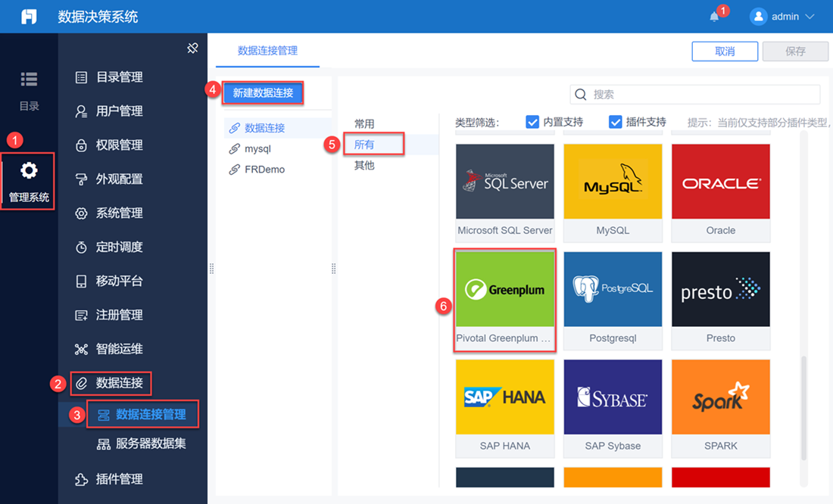
Task: Open 移动平台 menu item
Action: pos(119,282)
